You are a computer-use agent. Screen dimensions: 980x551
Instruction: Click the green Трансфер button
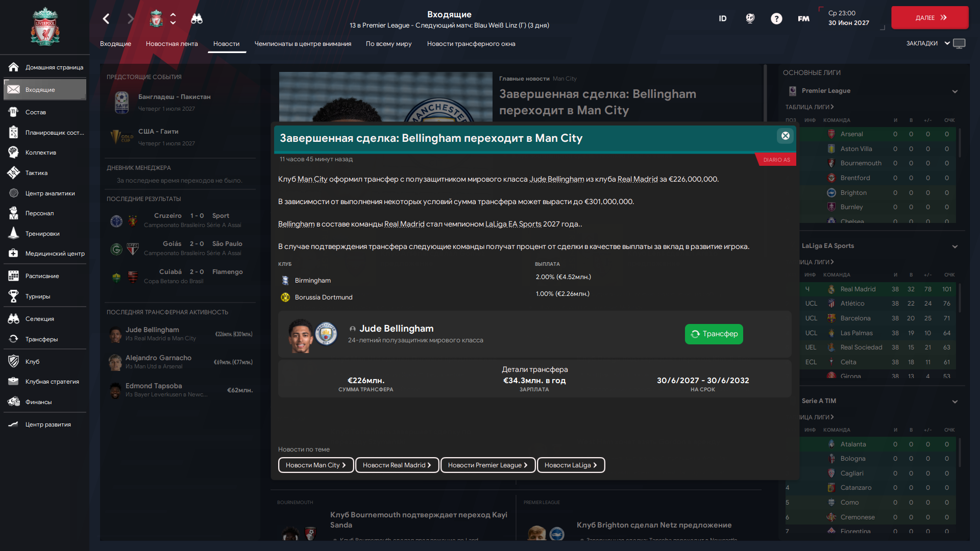coord(714,334)
